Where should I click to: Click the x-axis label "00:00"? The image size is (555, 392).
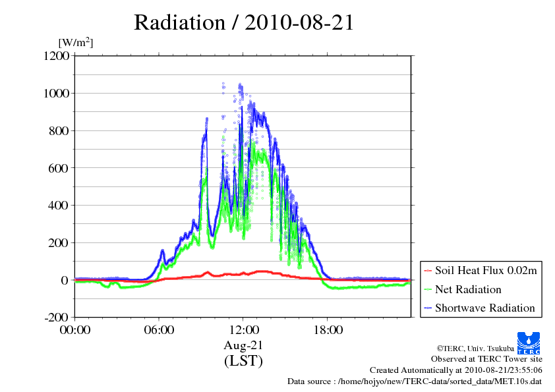(75, 330)
